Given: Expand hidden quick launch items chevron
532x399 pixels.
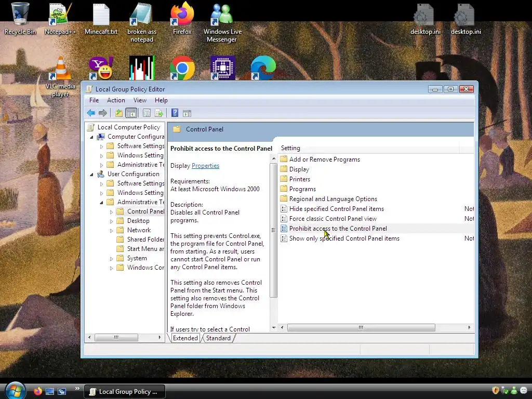Looking at the screenshot, I should point(77,389).
